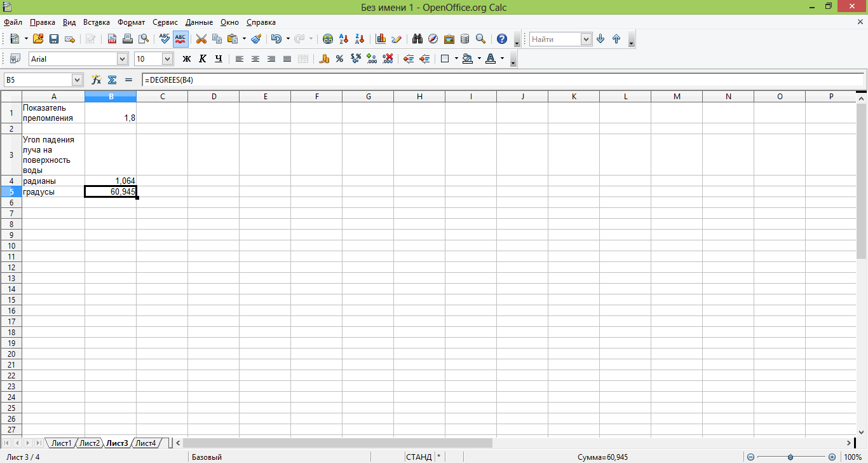Open the Help question mark icon

click(x=502, y=39)
